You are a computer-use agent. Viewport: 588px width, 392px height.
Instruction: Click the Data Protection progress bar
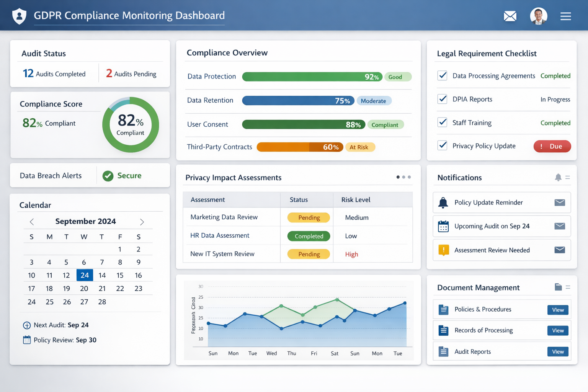pyautogui.click(x=312, y=77)
